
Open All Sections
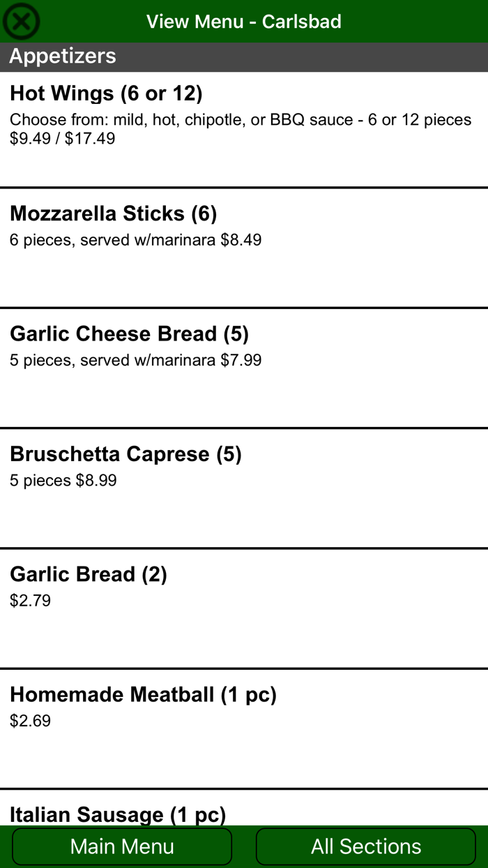point(365,846)
